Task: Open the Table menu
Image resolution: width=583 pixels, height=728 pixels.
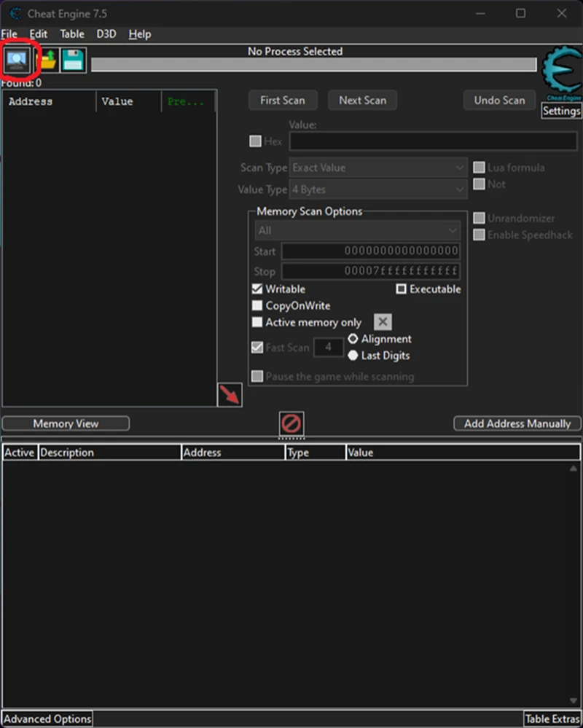Action: [x=72, y=34]
